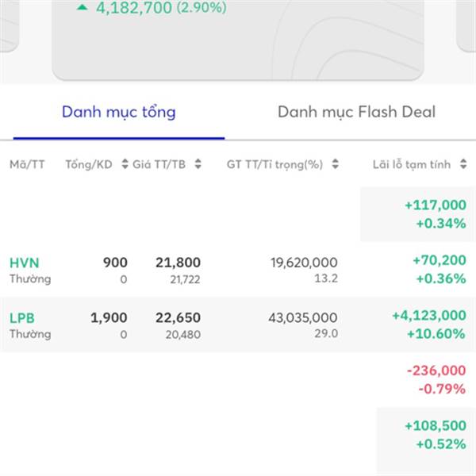Tap Lãi lỗ tạm tính header text
476x476 pixels.
coord(412,164)
